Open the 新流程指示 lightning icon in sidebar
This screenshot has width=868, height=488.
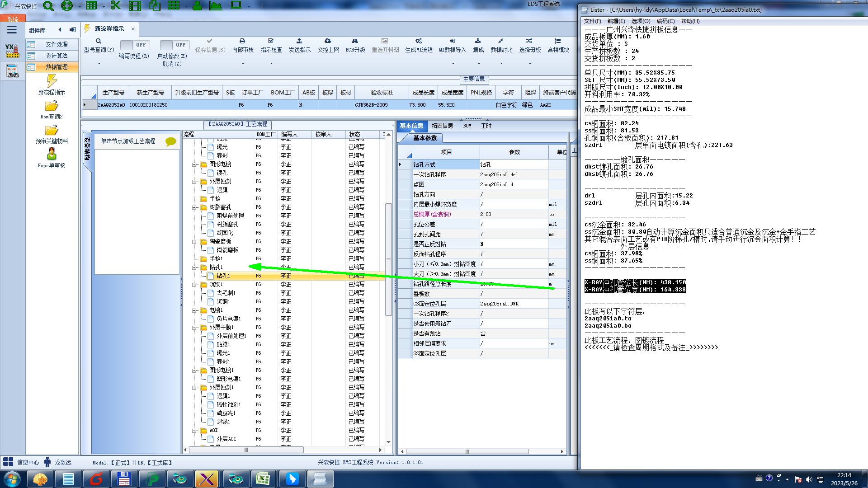tap(52, 81)
